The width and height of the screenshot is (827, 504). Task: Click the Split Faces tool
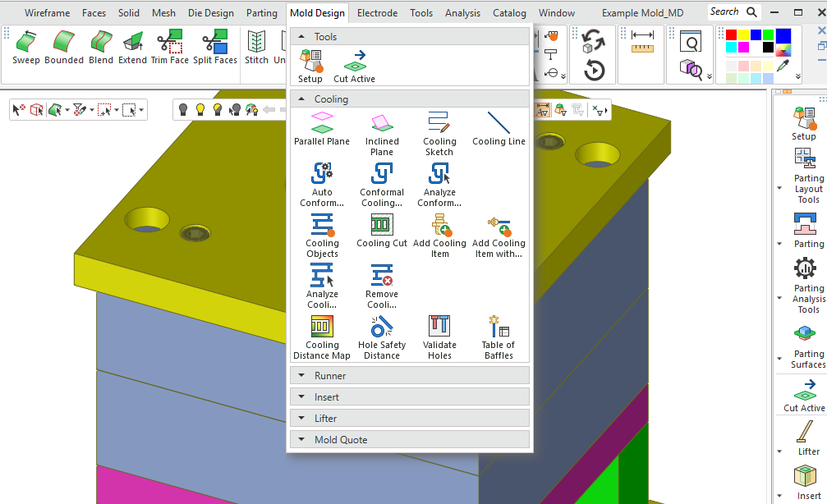tap(215, 48)
